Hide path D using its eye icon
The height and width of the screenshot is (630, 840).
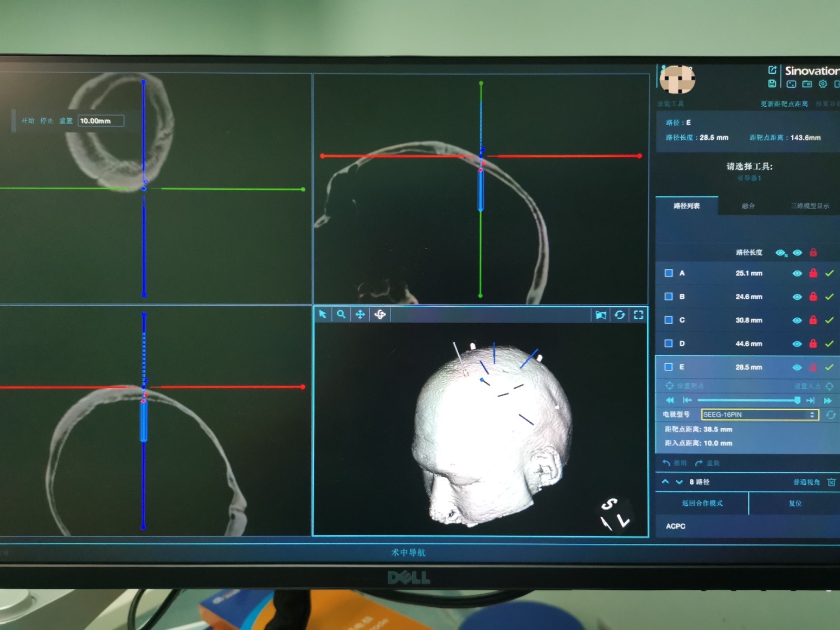coord(797,344)
